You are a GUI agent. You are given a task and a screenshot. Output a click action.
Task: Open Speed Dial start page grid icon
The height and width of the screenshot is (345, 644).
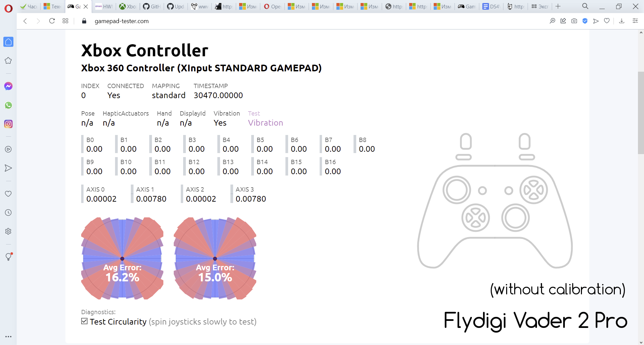pyautogui.click(x=65, y=21)
